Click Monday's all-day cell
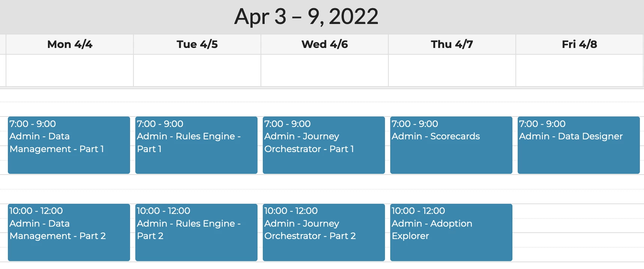This screenshot has width=644, height=269. point(70,70)
